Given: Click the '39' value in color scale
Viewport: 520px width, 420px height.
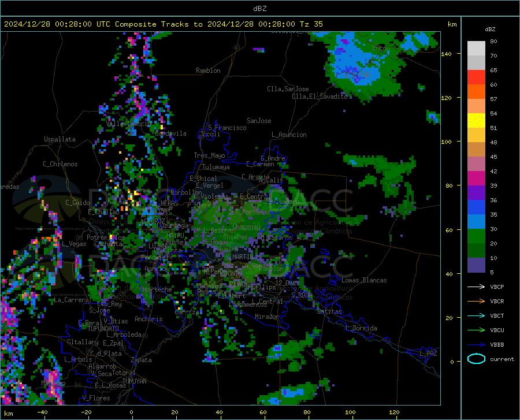Looking at the screenshot, I should coord(493,185).
